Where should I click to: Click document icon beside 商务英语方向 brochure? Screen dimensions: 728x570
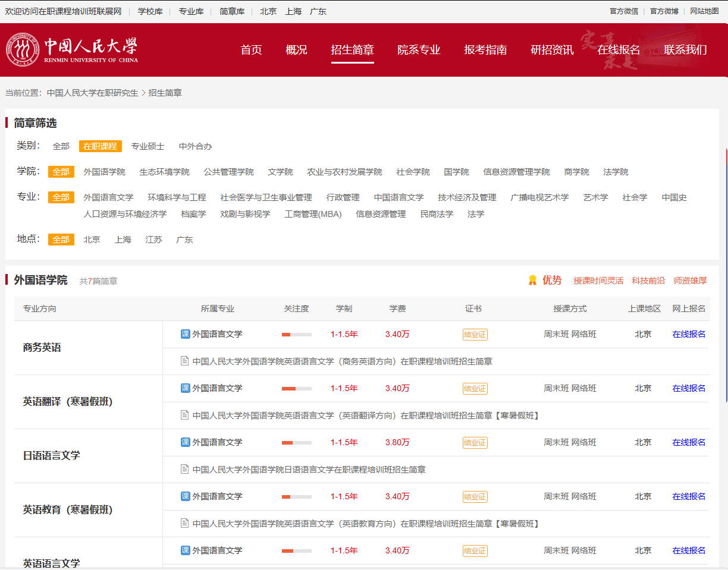(185, 361)
